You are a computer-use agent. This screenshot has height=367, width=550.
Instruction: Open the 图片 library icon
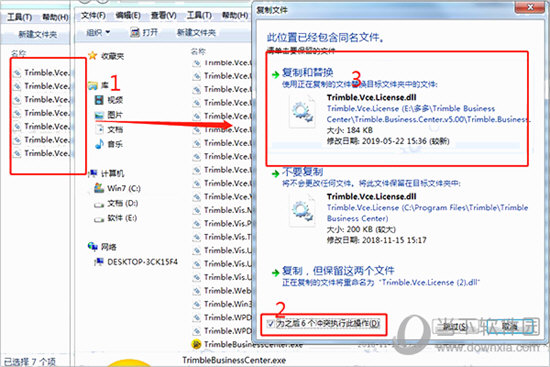coord(99,115)
